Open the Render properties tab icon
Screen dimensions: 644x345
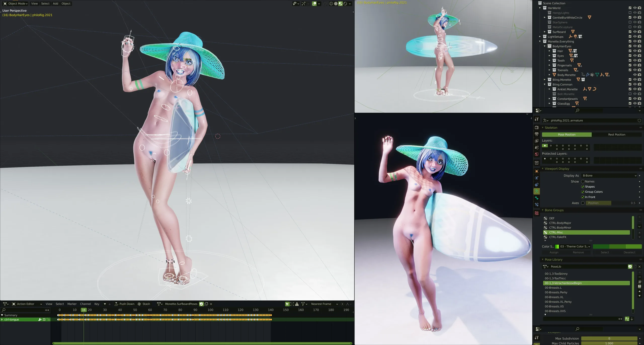(x=537, y=127)
